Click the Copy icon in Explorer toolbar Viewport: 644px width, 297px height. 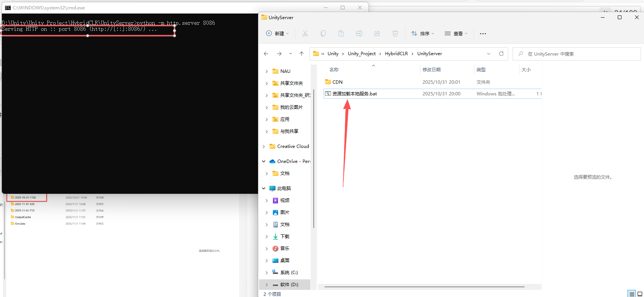(323, 33)
